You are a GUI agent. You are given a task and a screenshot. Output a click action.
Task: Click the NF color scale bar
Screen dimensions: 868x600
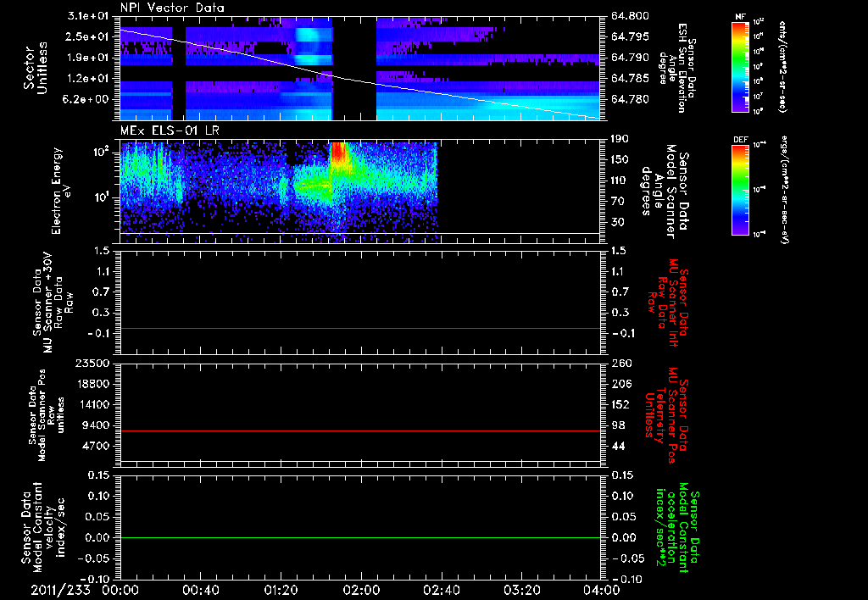click(x=740, y=66)
